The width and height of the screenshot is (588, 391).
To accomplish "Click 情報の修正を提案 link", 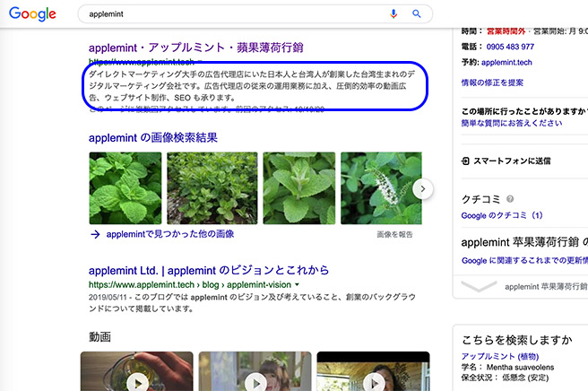I will click(492, 83).
